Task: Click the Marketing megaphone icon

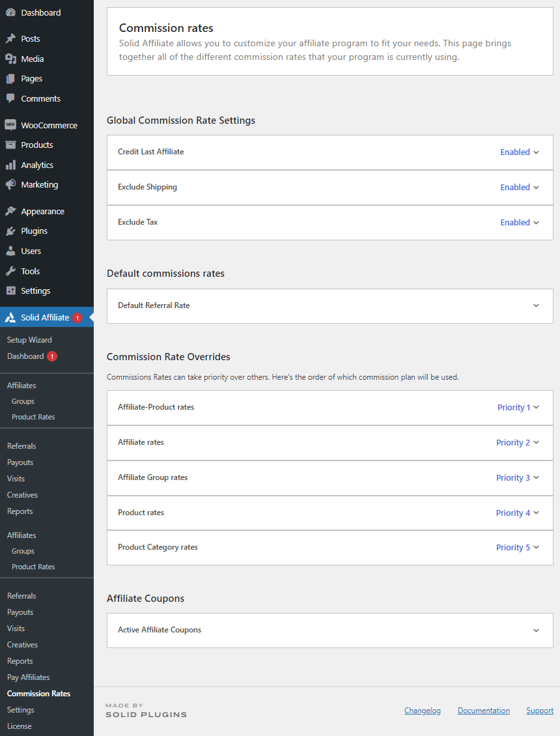Action: (x=10, y=185)
